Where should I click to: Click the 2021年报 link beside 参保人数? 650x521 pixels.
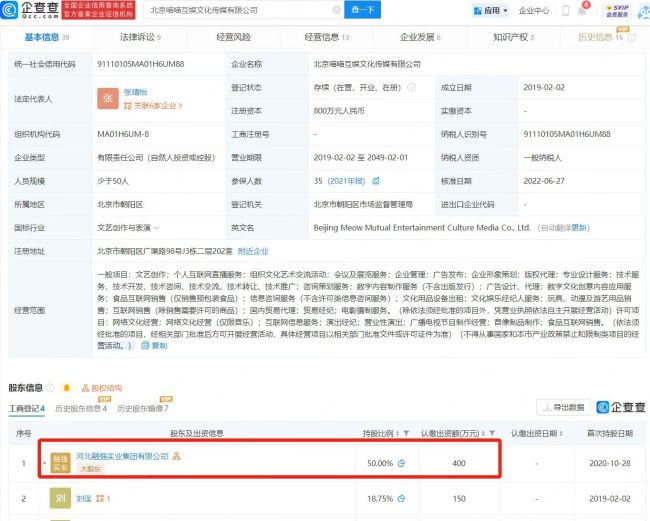346,181
